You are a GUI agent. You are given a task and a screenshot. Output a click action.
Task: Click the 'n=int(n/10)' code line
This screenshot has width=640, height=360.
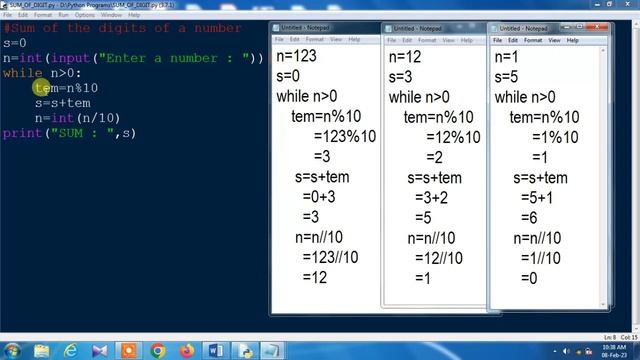[x=78, y=118]
